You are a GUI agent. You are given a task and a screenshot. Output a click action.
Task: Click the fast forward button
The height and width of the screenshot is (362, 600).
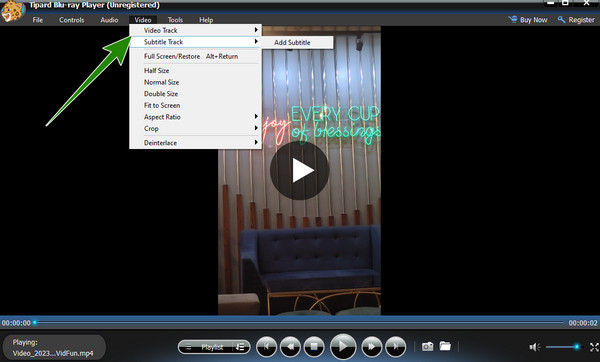click(x=372, y=347)
